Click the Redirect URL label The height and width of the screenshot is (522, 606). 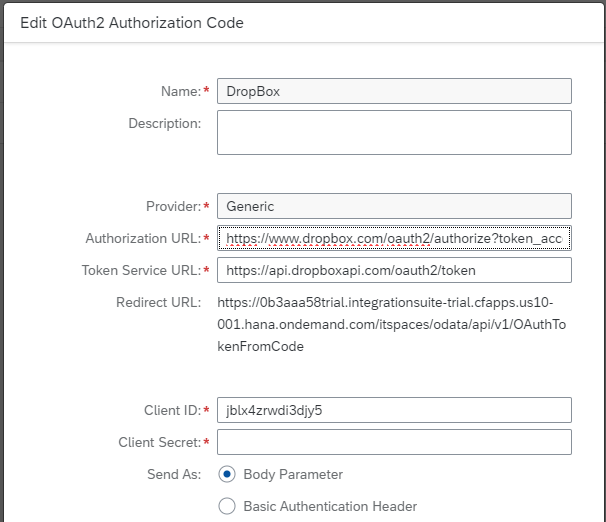click(x=159, y=302)
